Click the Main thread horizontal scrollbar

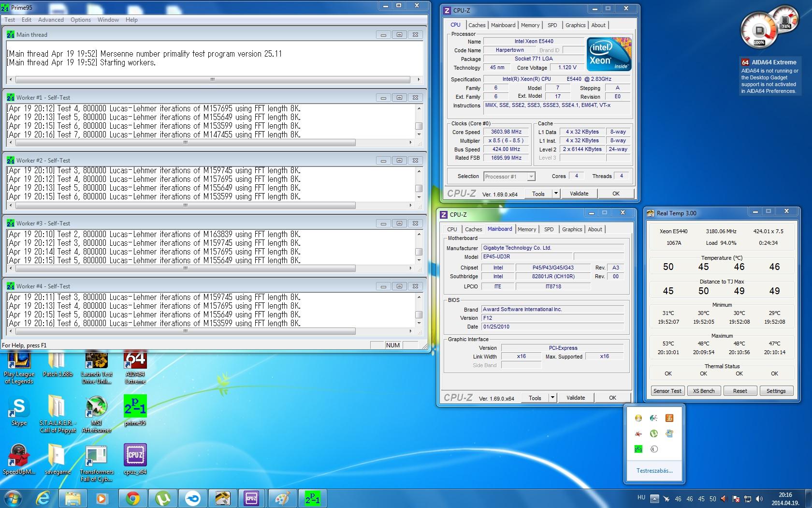(x=213, y=79)
